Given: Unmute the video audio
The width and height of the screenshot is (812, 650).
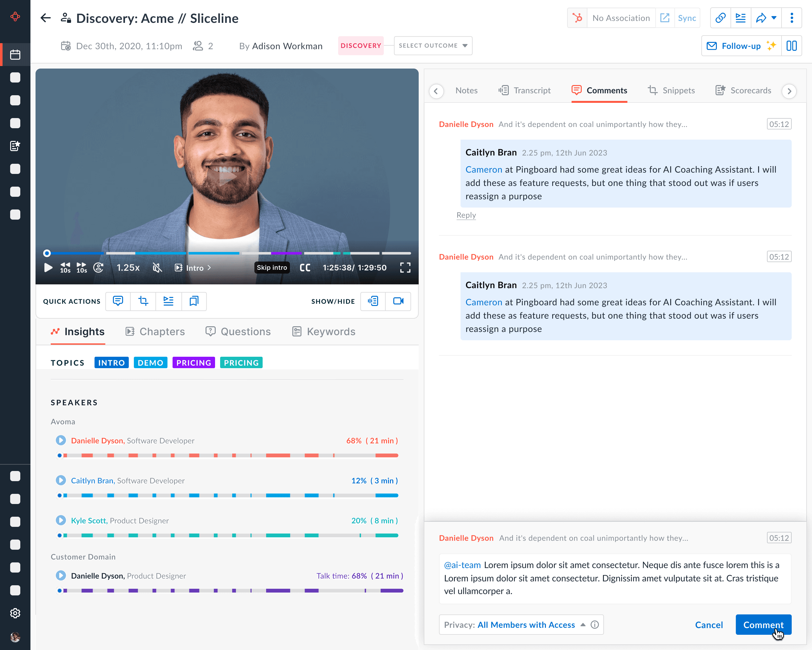Looking at the screenshot, I should tap(157, 268).
